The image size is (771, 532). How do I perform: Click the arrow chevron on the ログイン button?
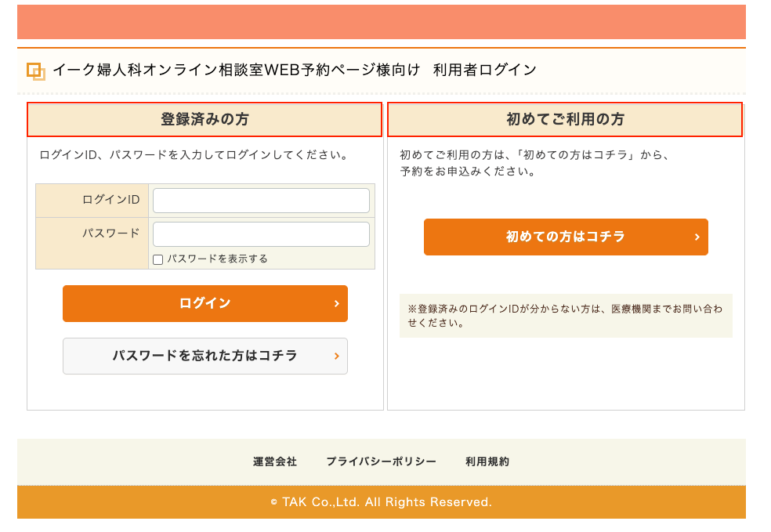[336, 303]
